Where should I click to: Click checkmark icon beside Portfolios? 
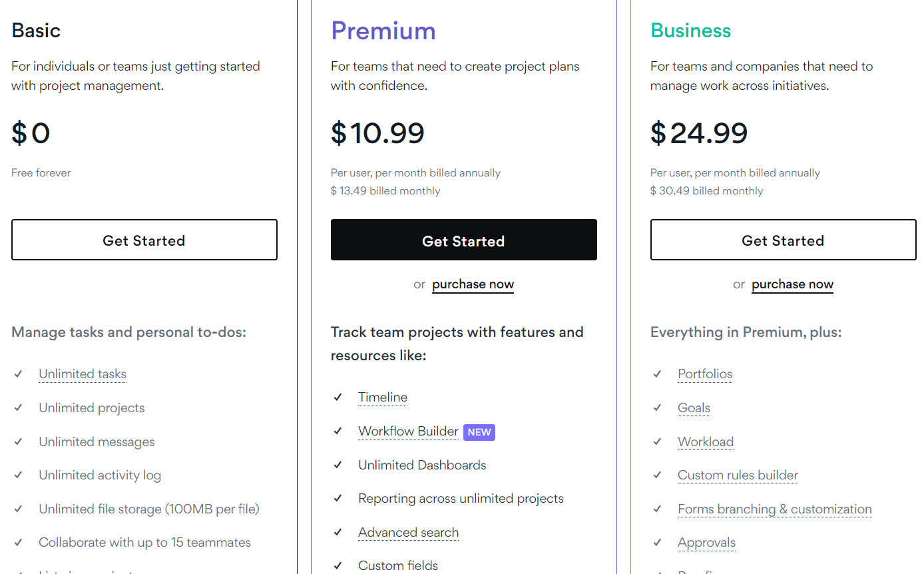[x=658, y=374]
